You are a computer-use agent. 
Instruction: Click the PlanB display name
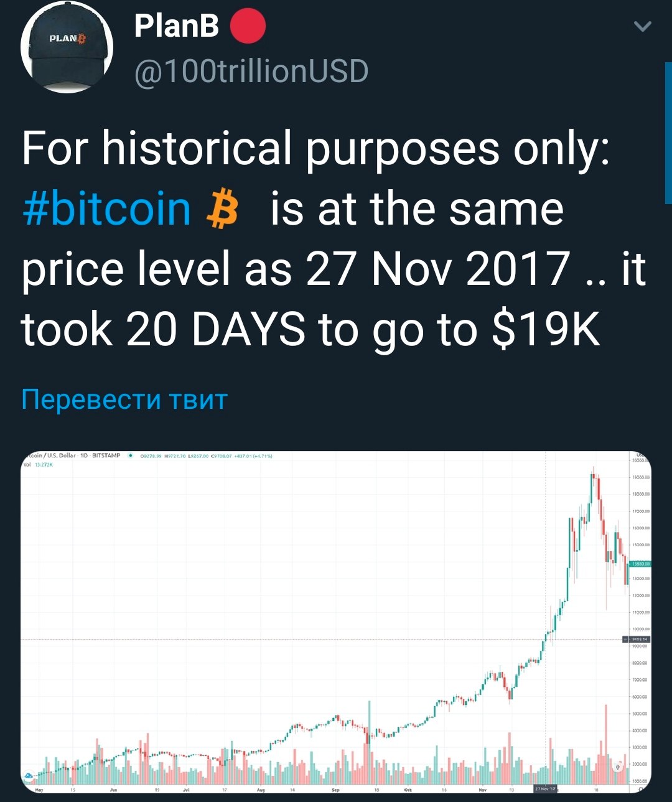177,26
